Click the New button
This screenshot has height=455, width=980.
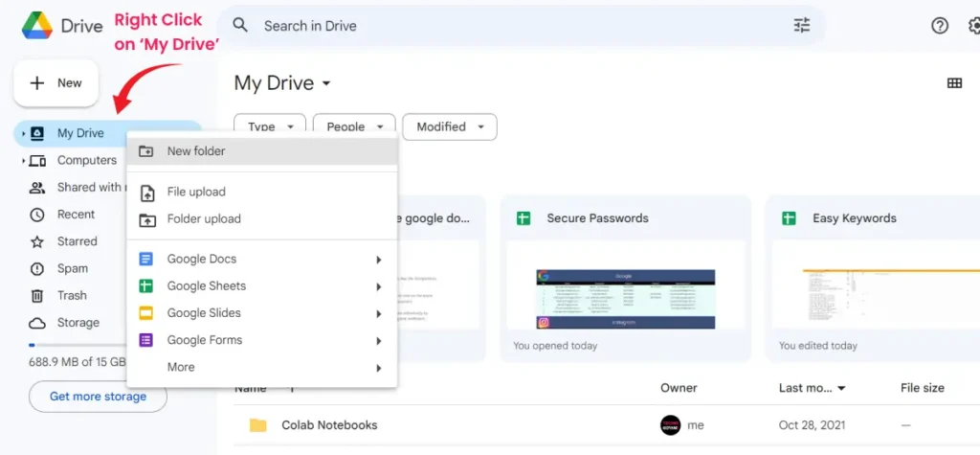56,83
